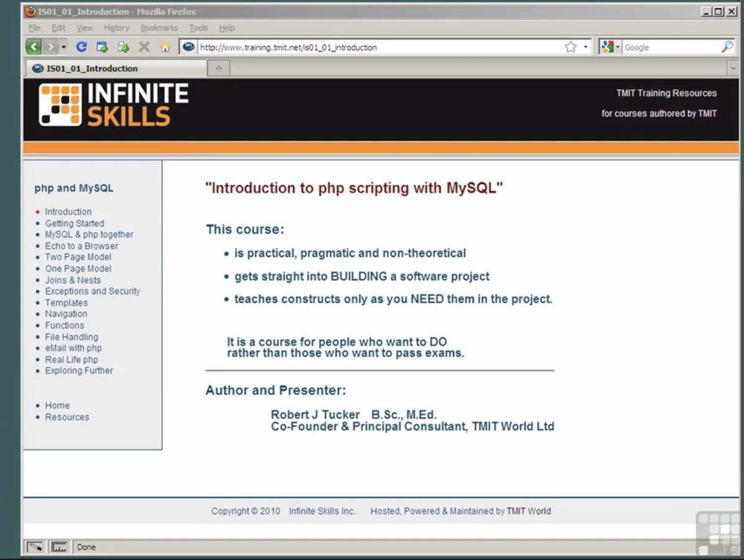The image size is (744, 560).
Task: Open the Tools menu
Action: coord(198,28)
